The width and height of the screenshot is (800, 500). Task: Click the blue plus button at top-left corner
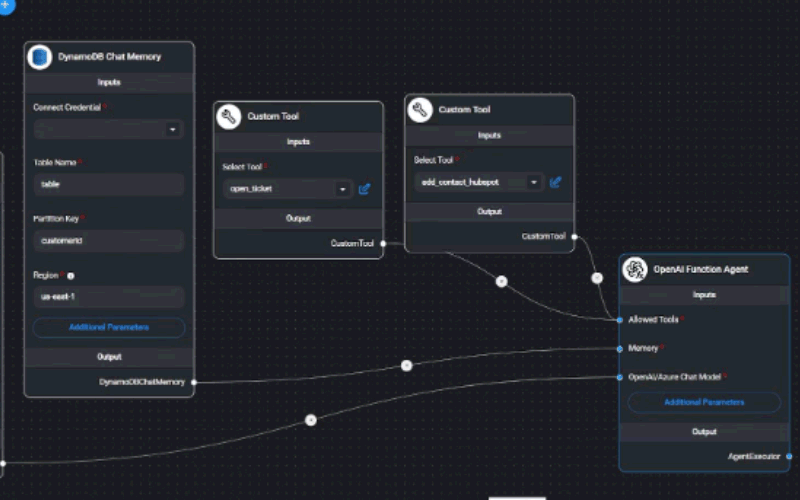coord(6,5)
